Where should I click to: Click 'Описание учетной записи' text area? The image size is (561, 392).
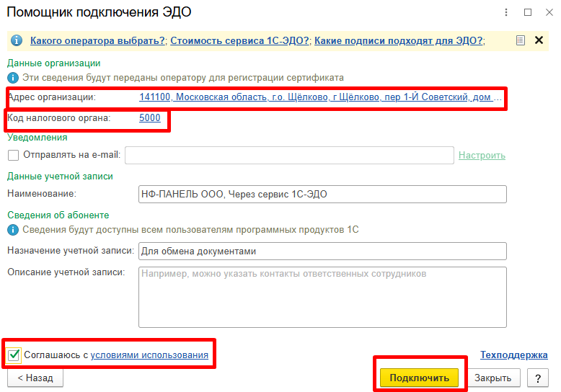coord(322,297)
